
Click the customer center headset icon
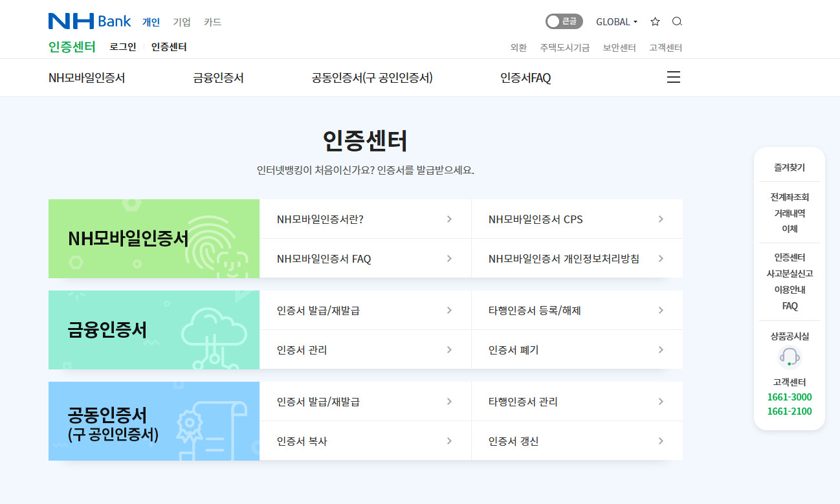coord(789,357)
